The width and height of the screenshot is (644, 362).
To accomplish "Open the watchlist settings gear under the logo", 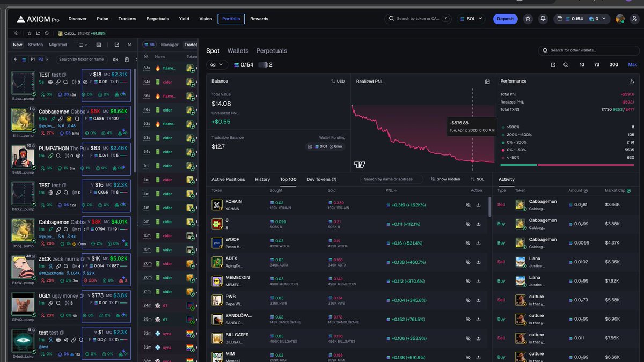I will click(x=16, y=33).
